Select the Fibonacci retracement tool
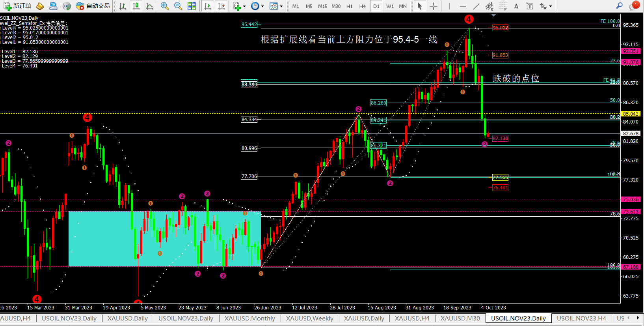Image resolution: width=644 pixels, height=326 pixels. pyautogui.click(x=503, y=6)
